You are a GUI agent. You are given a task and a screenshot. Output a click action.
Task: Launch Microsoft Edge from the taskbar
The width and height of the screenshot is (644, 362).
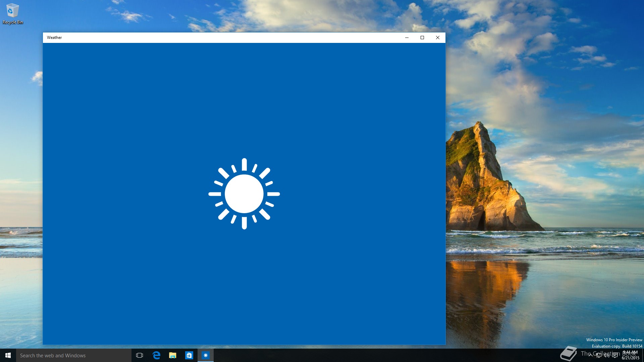156,355
